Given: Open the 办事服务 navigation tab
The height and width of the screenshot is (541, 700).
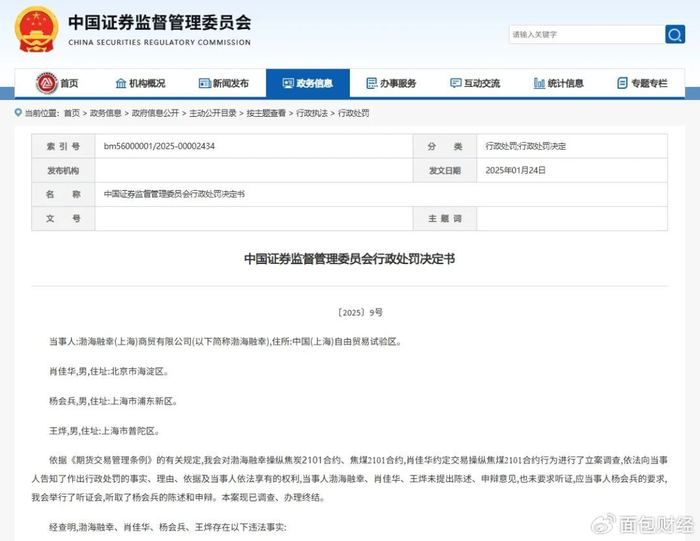Looking at the screenshot, I should (392, 83).
